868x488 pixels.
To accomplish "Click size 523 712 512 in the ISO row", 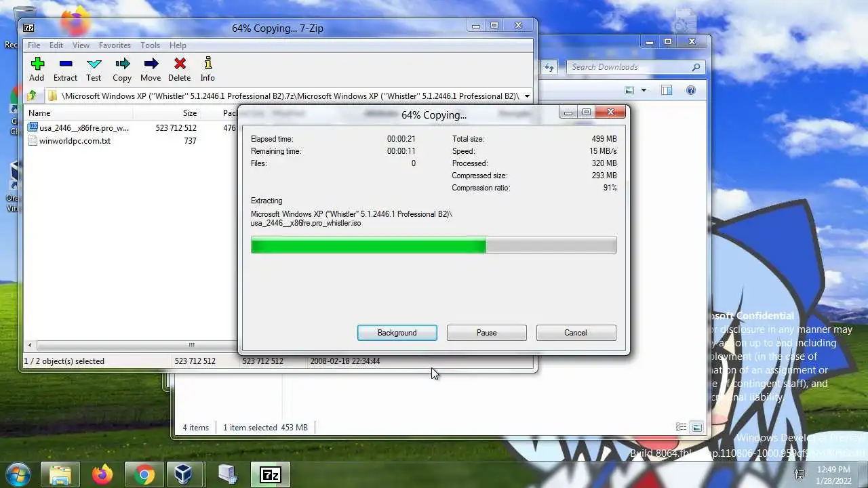I will tap(176, 127).
